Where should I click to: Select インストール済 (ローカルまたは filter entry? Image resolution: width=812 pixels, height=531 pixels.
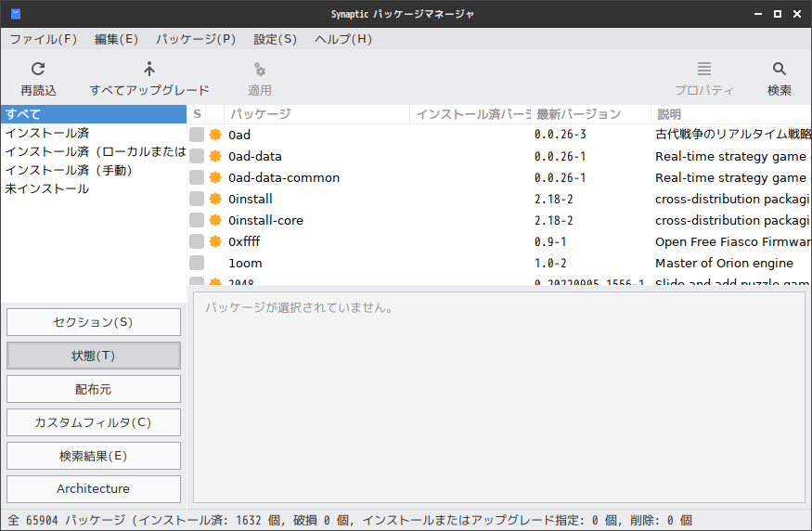[x=94, y=152]
